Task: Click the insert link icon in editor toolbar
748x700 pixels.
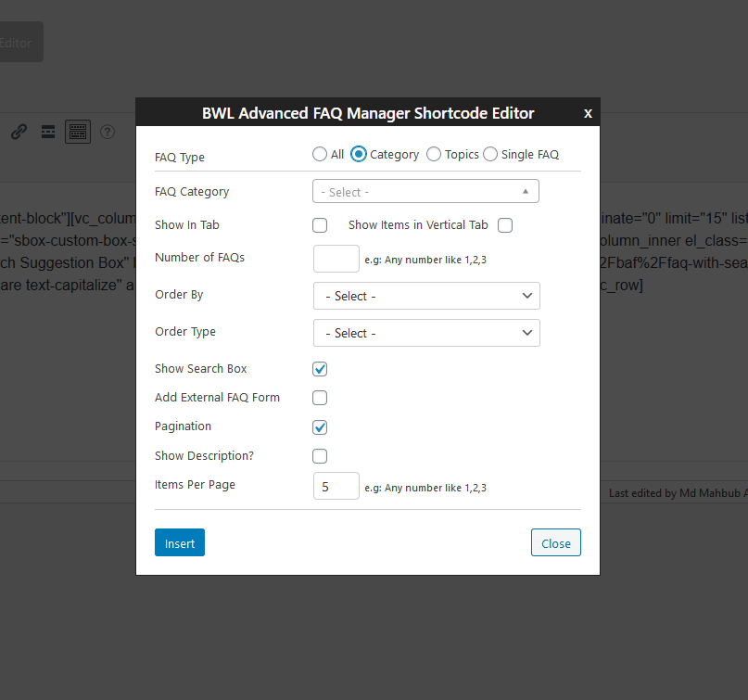Action: (x=19, y=132)
